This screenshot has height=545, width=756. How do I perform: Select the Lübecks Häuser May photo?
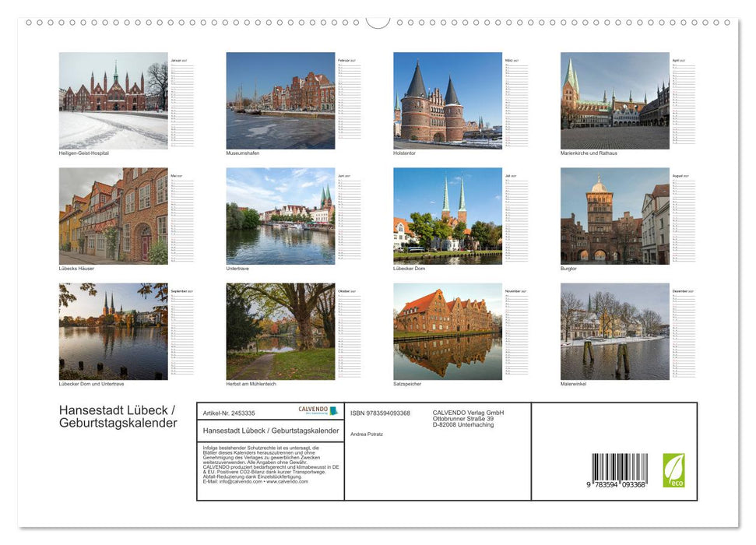point(114,216)
